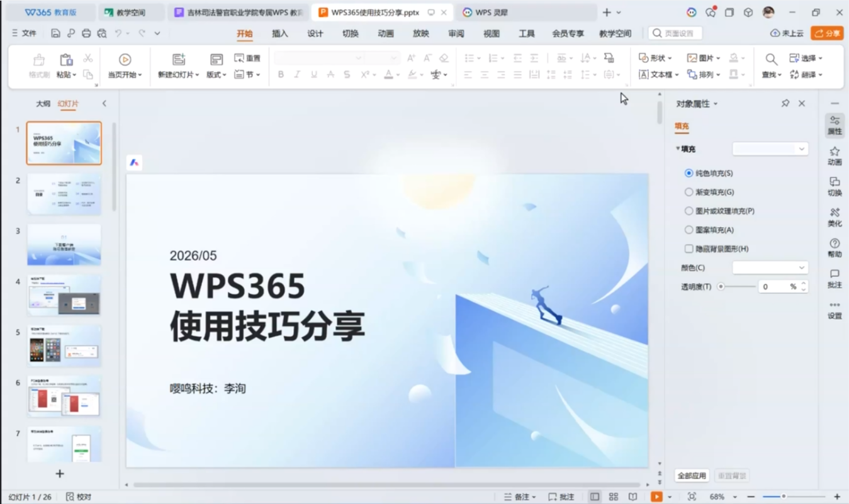Start slideshow from current slide icon
Screen dimensions: 849x504
(125, 60)
